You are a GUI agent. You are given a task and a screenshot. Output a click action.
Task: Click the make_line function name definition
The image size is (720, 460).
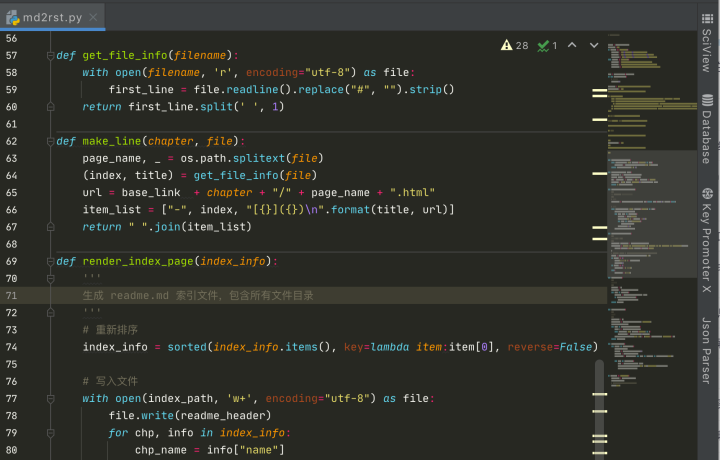(x=112, y=141)
